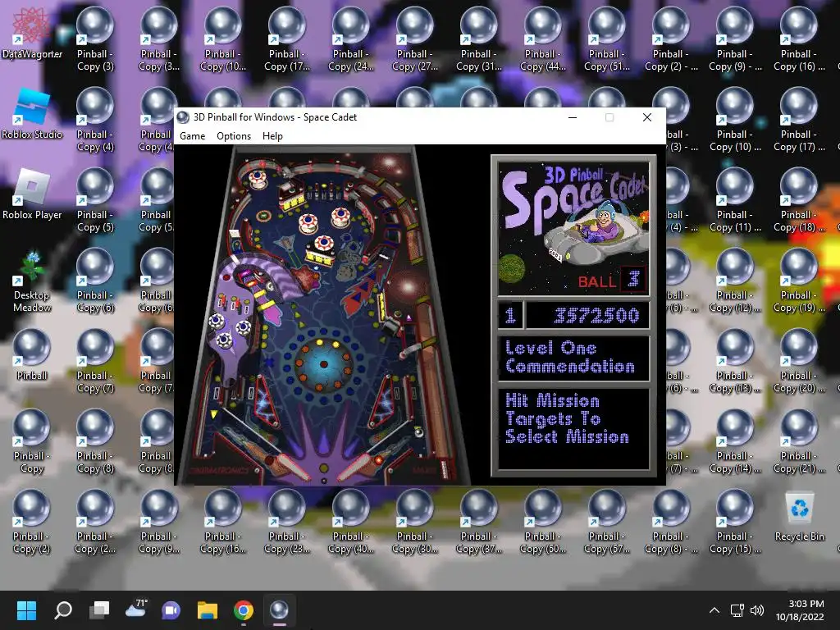Open the Options menu in 3D Pinball
Viewport: 840px width, 630px height.
click(x=234, y=136)
